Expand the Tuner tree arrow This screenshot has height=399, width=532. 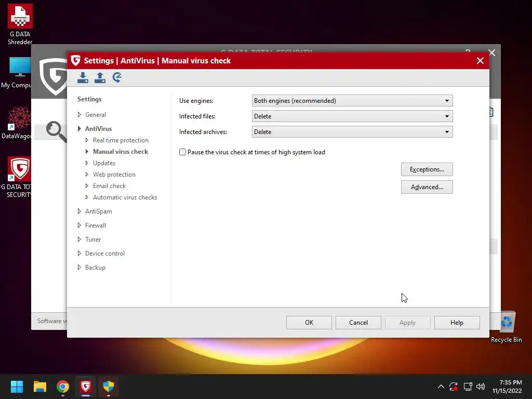tap(79, 240)
